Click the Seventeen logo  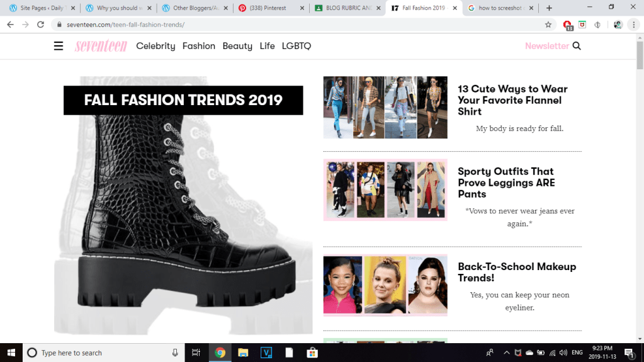[x=101, y=46]
